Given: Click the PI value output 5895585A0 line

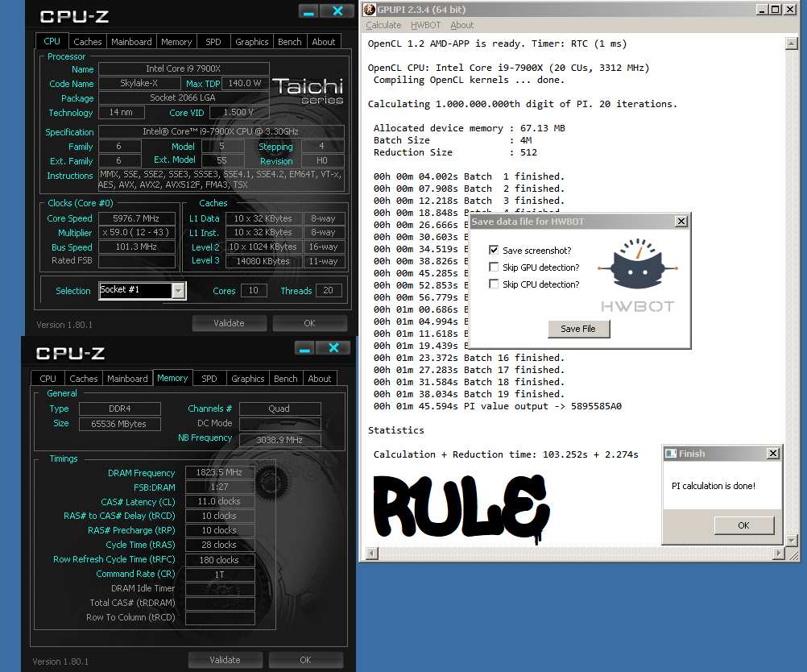Looking at the screenshot, I should [x=497, y=406].
